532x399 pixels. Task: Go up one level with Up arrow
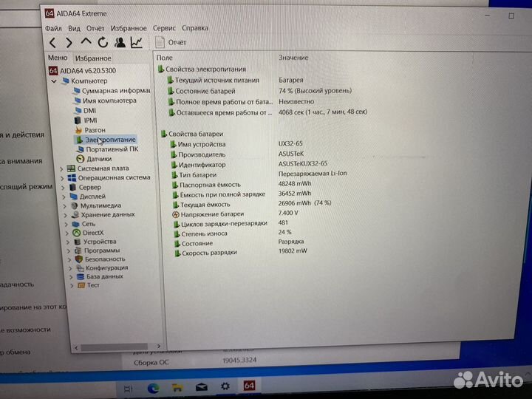(x=86, y=42)
